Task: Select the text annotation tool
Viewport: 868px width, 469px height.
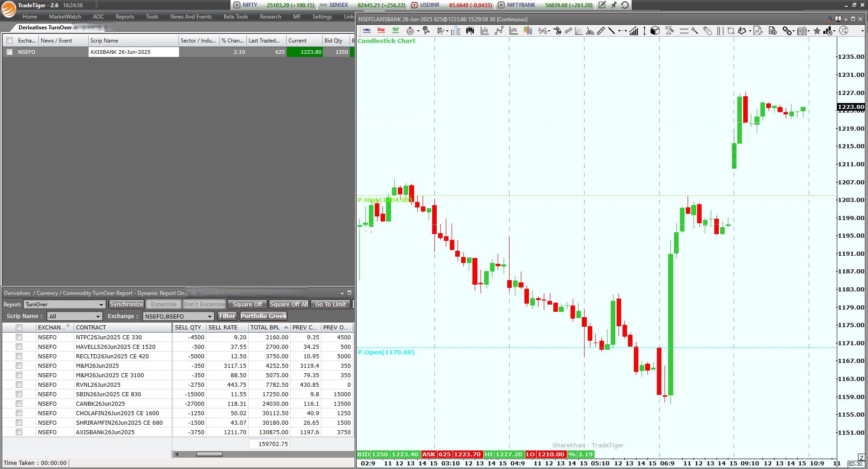Action: 670,31
